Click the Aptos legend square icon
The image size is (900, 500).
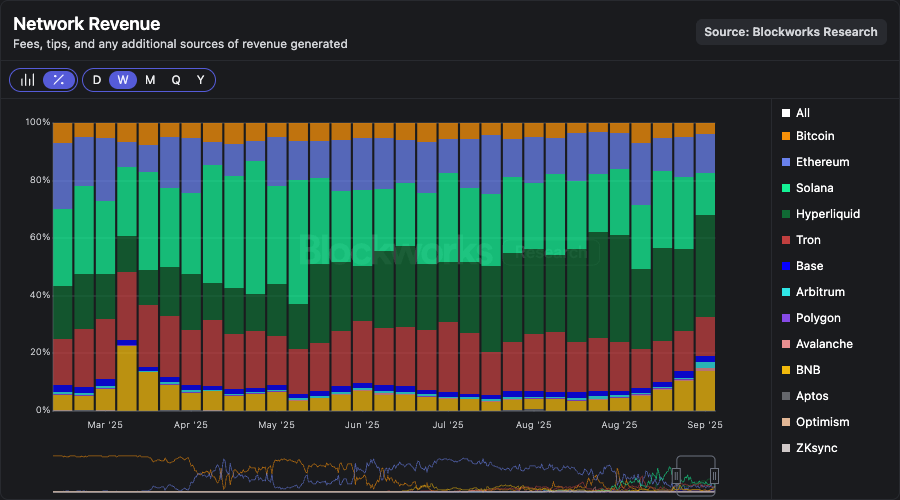pyautogui.click(x=787, y=396)
